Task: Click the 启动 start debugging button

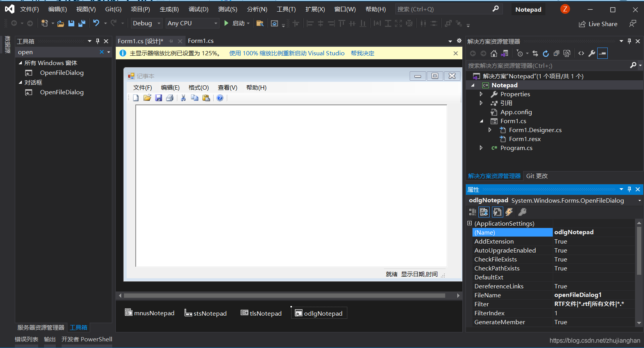Action: coord(237,23)
